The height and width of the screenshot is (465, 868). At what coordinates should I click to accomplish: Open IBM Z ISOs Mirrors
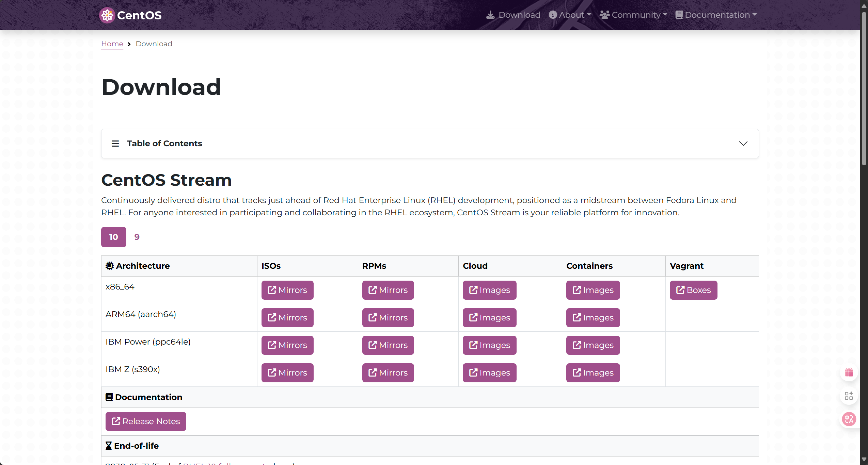tap(287, 373)
